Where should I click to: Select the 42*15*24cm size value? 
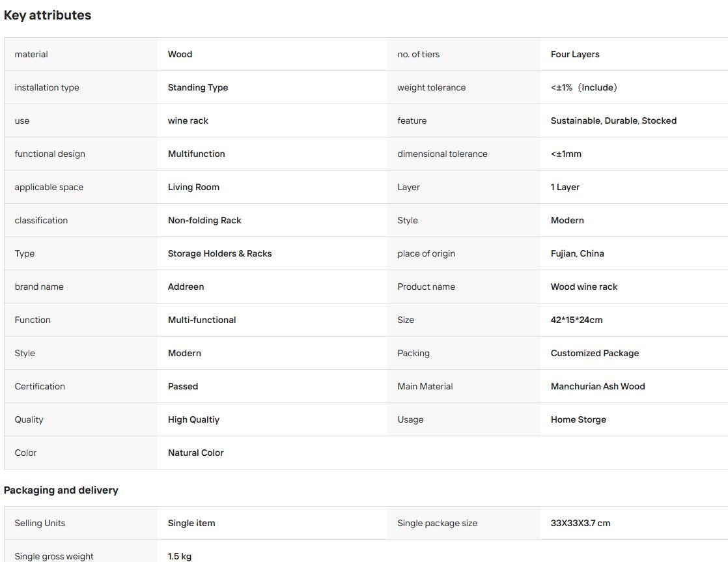tap(577, 320)
